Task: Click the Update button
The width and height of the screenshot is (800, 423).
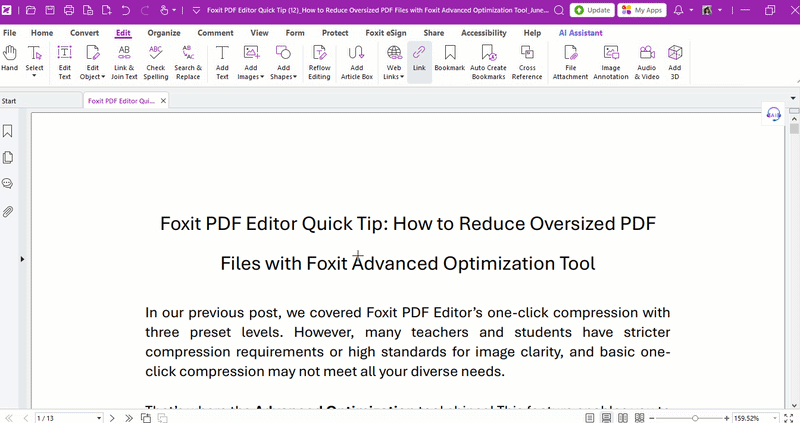Action: pos(592,10)
